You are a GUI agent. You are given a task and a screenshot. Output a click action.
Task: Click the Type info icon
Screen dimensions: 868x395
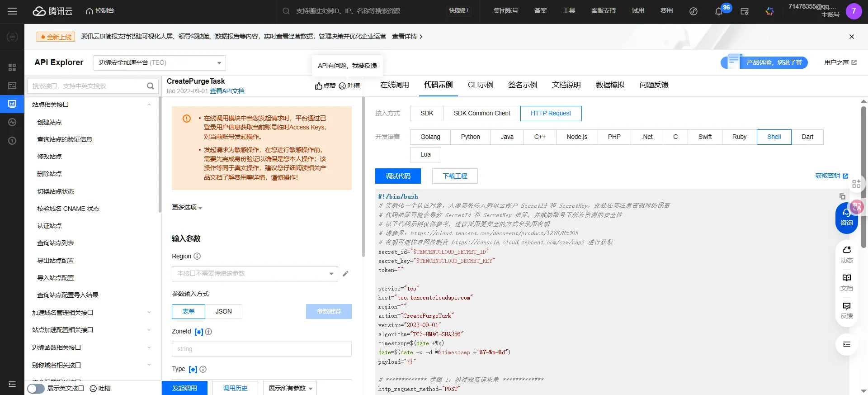click(203, 369)
